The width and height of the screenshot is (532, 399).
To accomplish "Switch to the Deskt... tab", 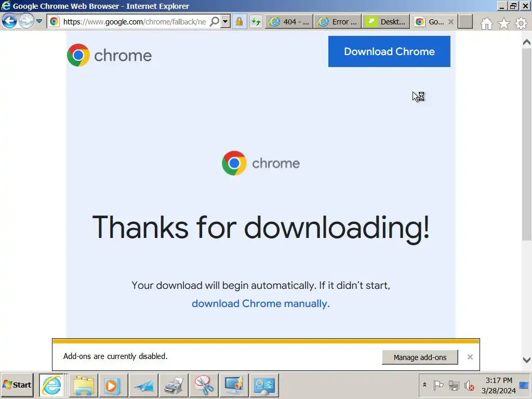I will point(386,22).
